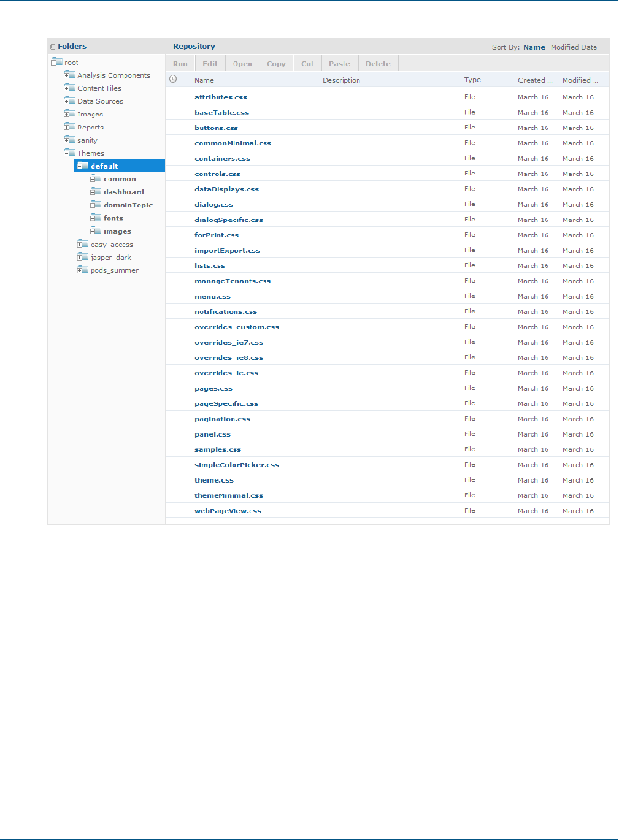619x840 pixels.
Task: Expand the jasper_dark theme folder
Action: [80, 257]
